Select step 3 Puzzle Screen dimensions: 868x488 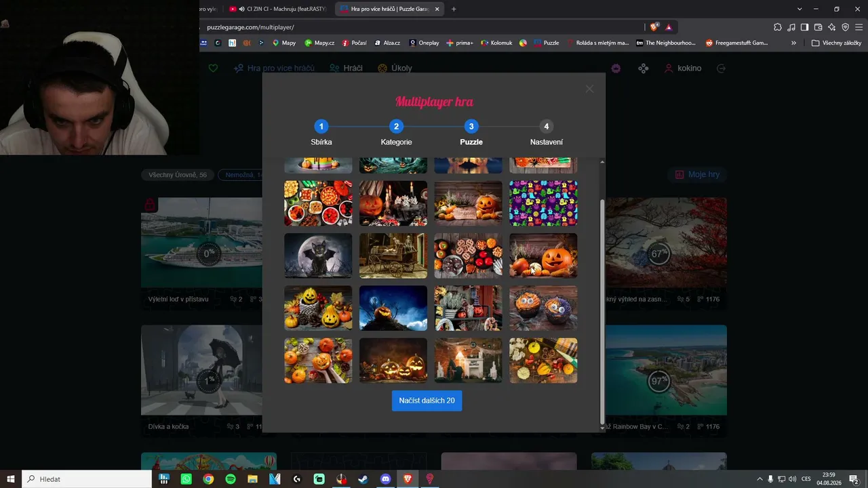pos(471,133)
